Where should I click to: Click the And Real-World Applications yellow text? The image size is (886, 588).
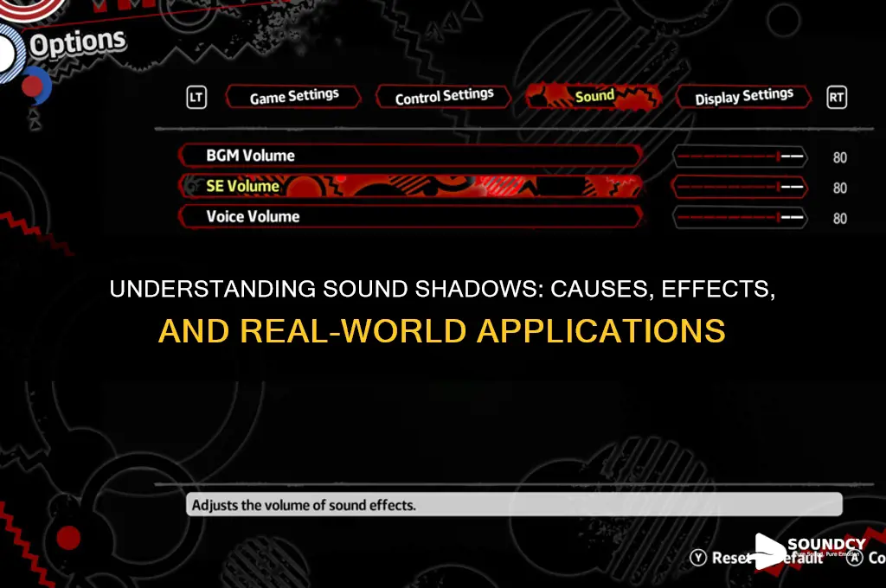[442, 331]
